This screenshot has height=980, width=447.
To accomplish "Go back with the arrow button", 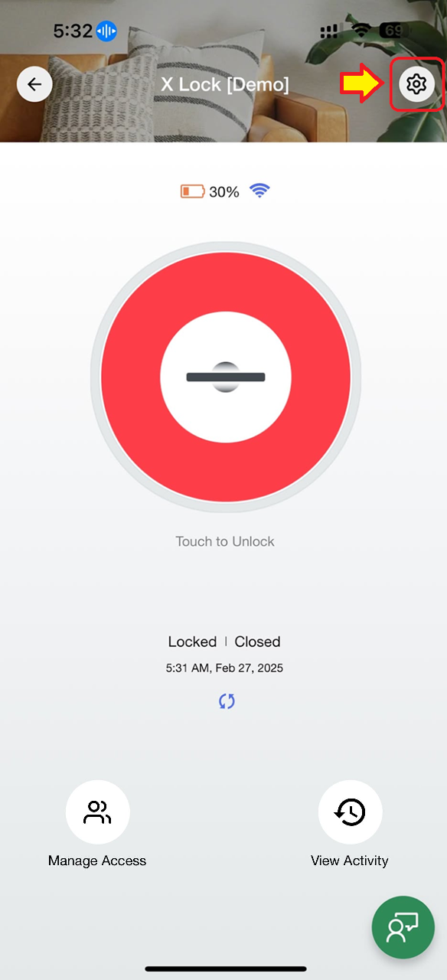I will (34, 83).
